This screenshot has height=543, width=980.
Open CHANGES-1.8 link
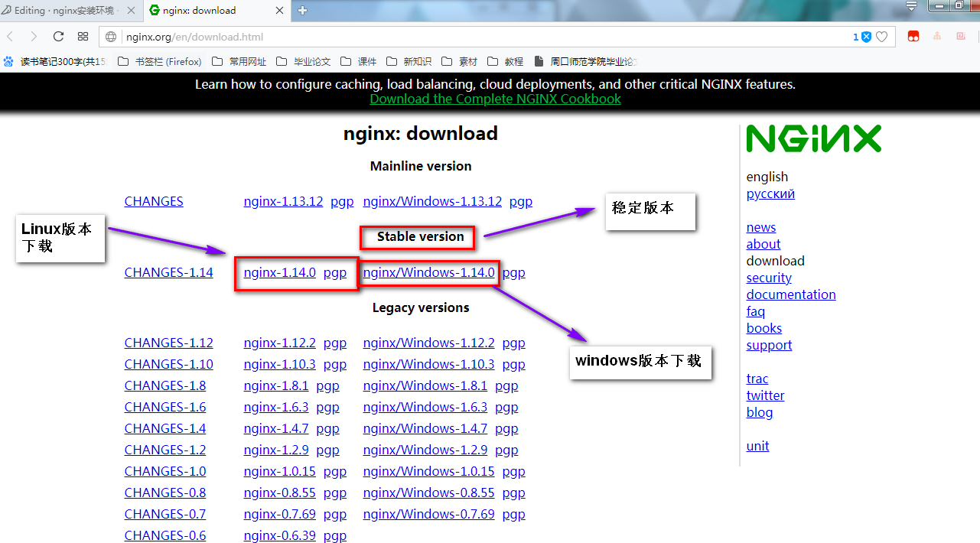point(165,385)
